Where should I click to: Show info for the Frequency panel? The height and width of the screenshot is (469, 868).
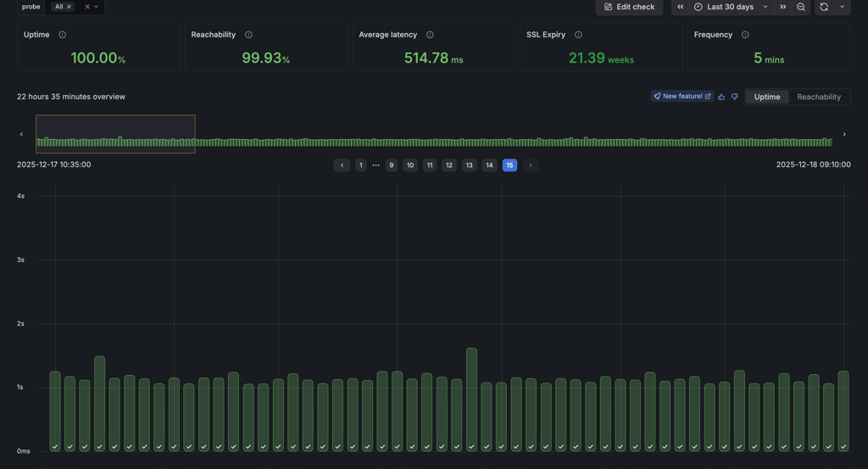coord(745,35)
